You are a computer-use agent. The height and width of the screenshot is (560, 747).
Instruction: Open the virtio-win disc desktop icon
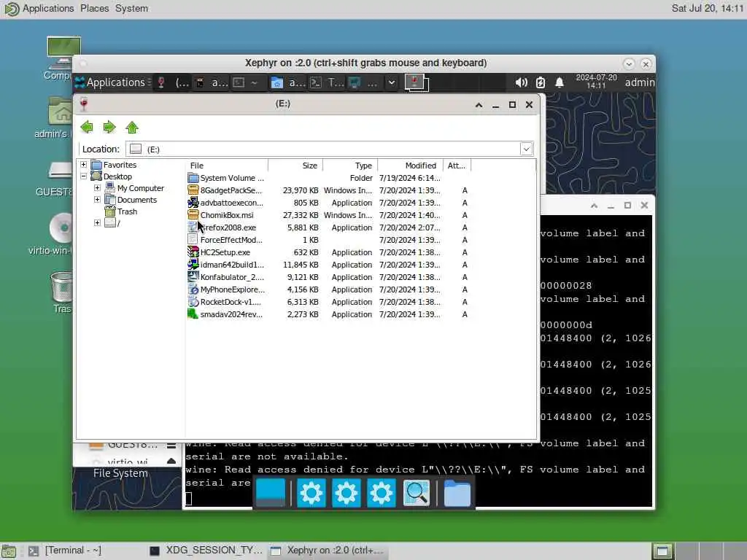pos(60,227)
